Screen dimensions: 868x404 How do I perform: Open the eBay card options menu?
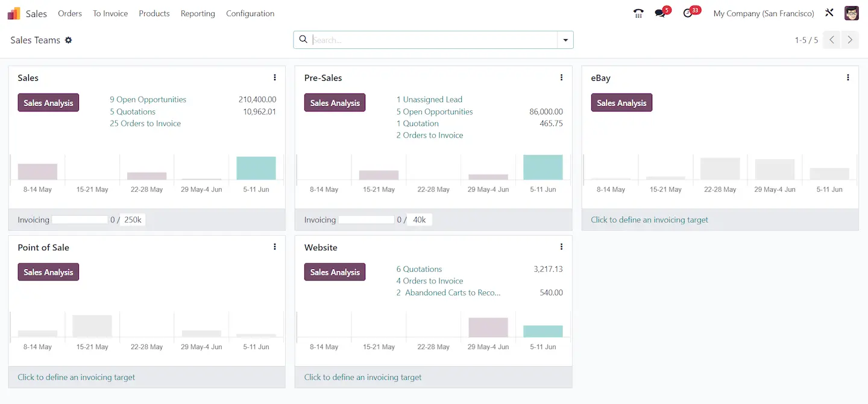coord(848,78)
